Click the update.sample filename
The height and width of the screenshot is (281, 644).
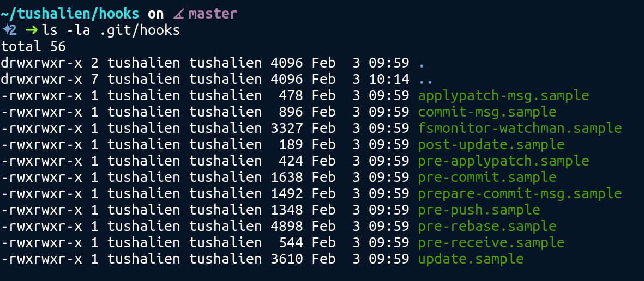[471, 259]
